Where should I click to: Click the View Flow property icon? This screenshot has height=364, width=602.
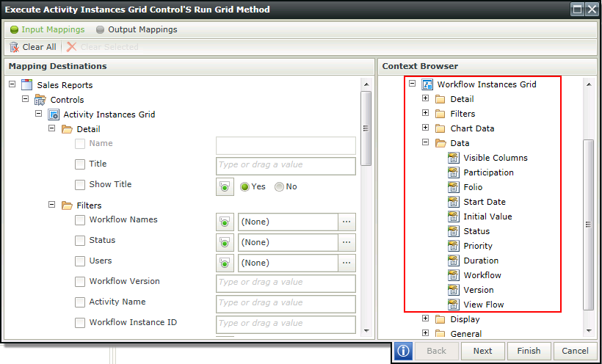tap(454, 305)
